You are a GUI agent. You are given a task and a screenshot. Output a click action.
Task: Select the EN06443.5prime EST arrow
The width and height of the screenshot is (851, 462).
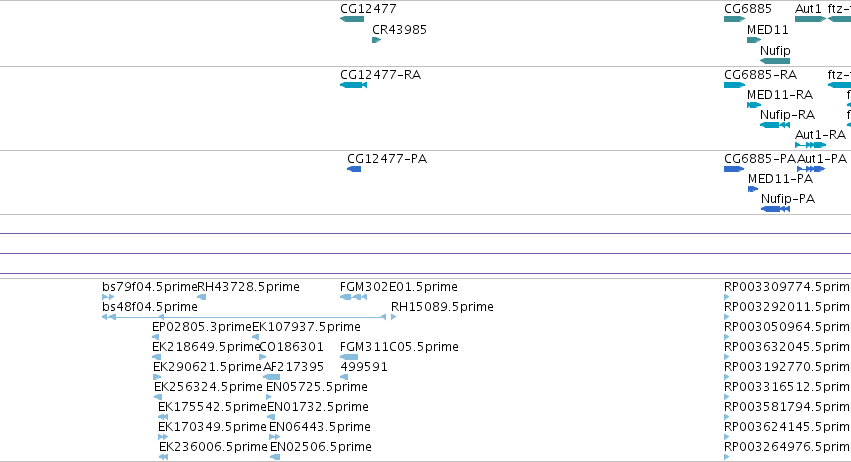[275, 437]
